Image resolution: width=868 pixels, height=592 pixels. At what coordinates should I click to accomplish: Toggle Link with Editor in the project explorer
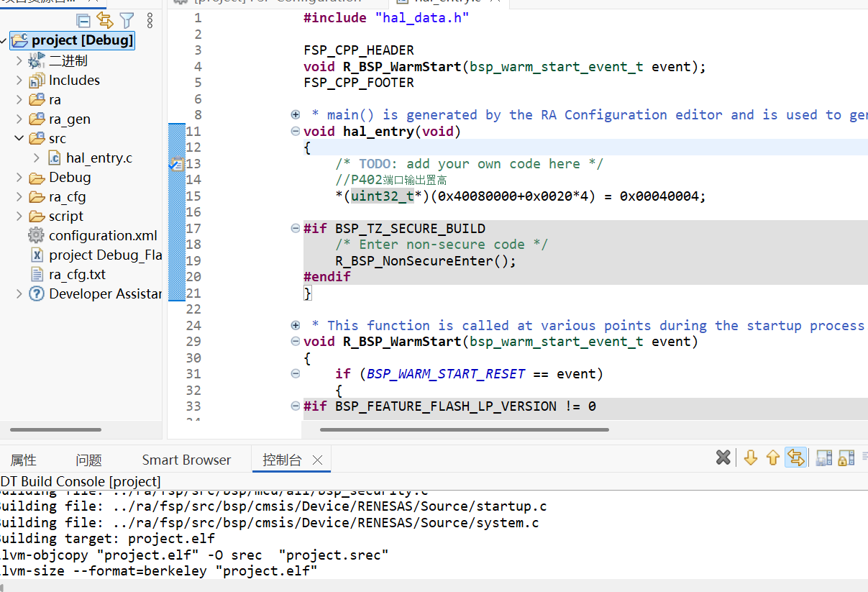tap(105, 20)
